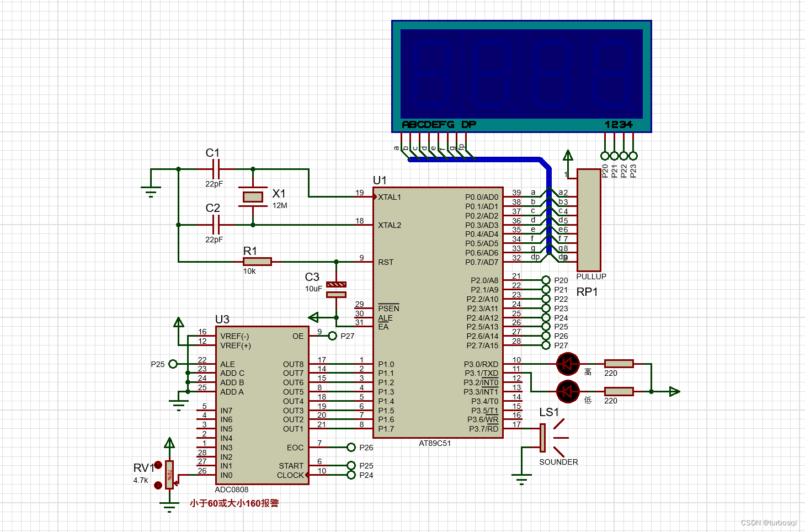Click power arrow feeding VREF pins
The image size is (805, 532).
tap(178, 323)
